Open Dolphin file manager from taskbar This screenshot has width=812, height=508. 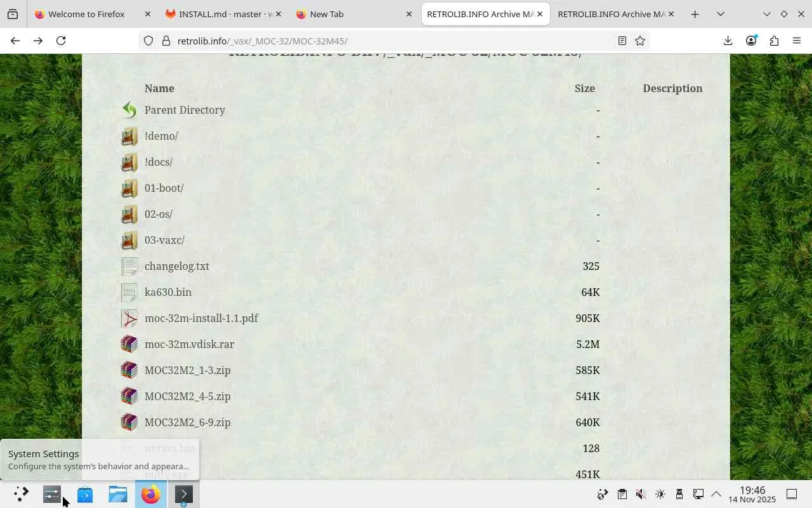point(118,494)
